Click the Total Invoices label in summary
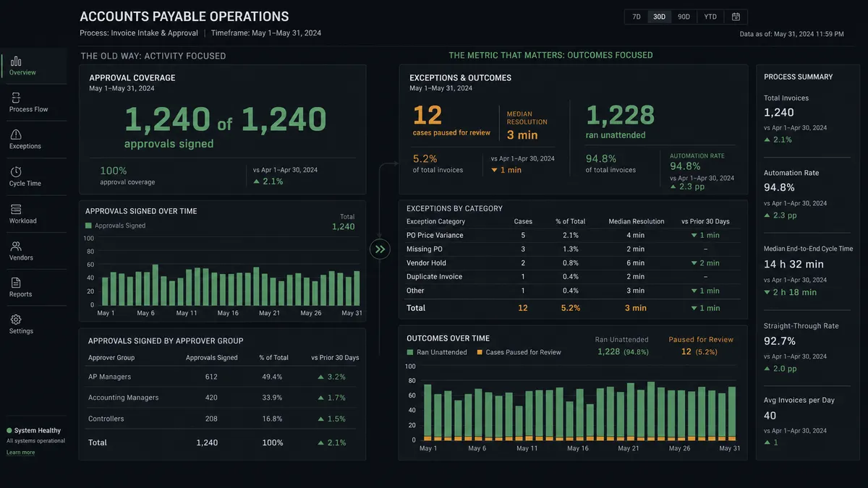The image size is (868, 488). click(786, 98)
